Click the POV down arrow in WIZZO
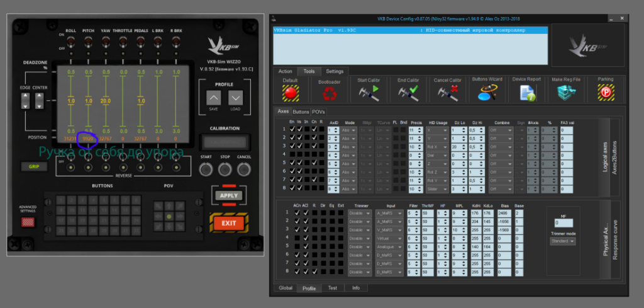The width and height of the screenshot is (644, 308). 169,226
